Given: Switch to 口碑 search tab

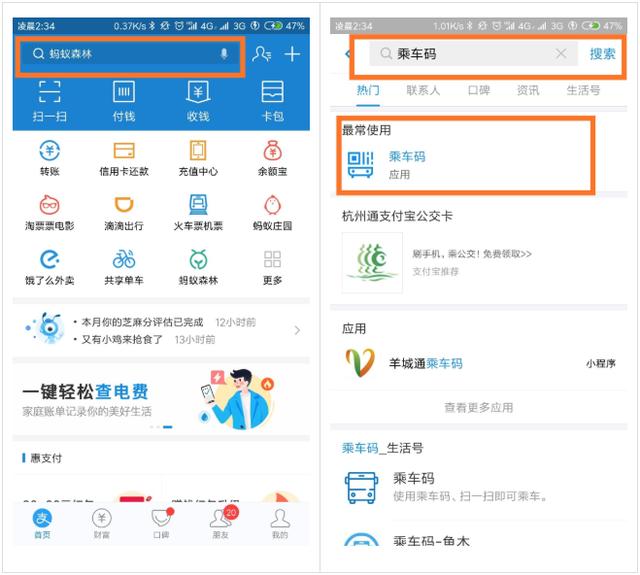Looking at the screenshot, I should point(479,90).
